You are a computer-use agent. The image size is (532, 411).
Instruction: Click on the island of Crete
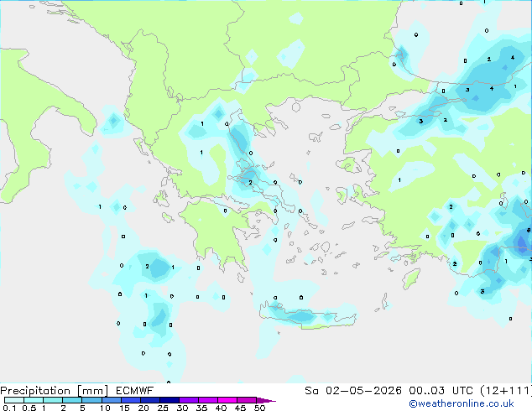[x=307, y=317]
